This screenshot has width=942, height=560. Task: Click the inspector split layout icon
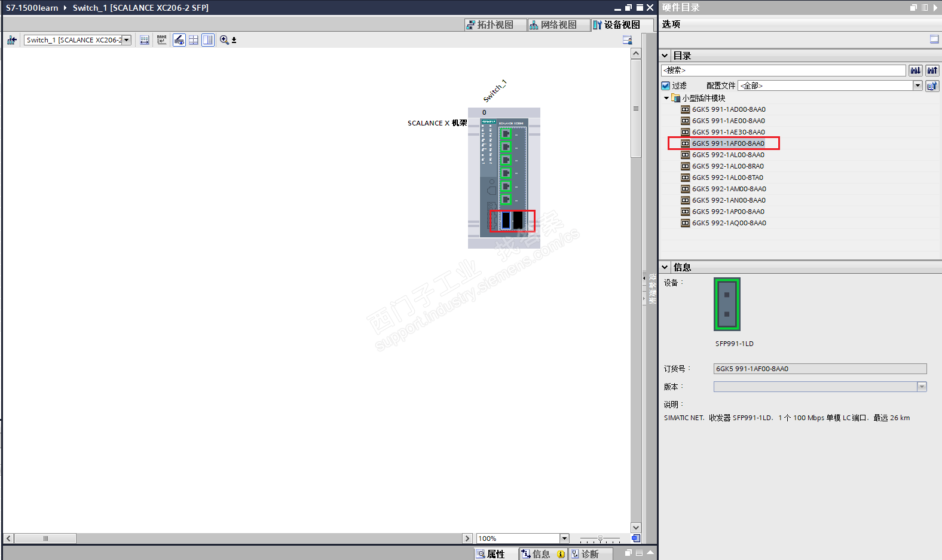click(639, 553)
